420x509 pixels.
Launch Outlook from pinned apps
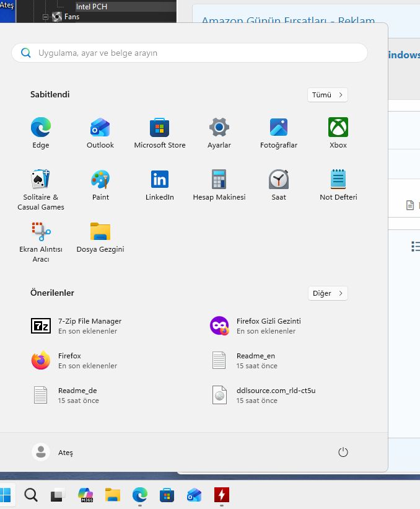coord(100,133)
